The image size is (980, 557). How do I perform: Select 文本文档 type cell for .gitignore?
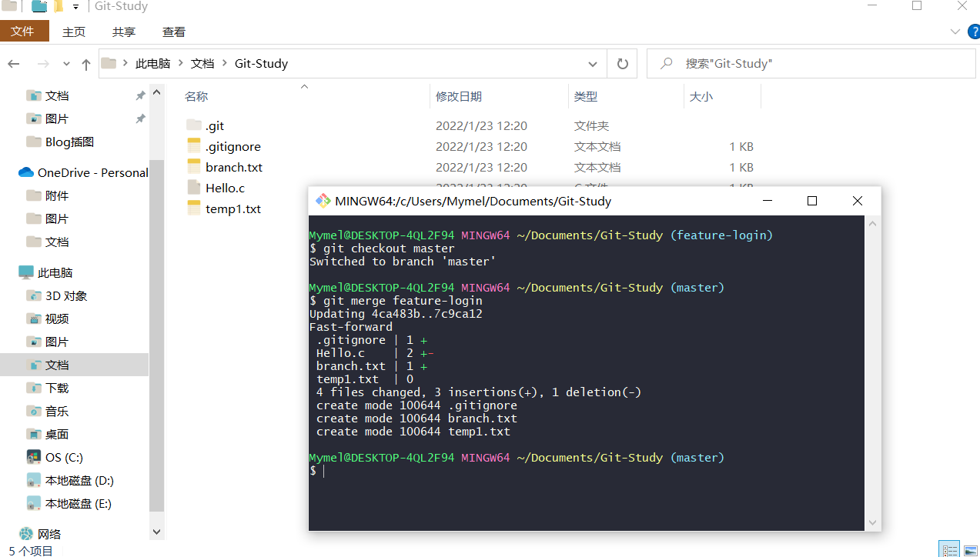pyautogui.click(x=597, y=146)
